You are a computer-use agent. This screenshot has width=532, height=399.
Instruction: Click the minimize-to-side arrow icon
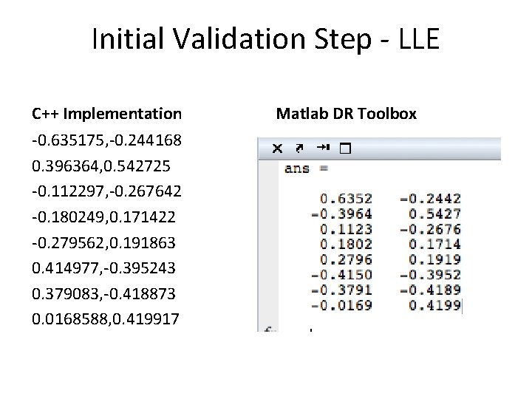point(321,148)
